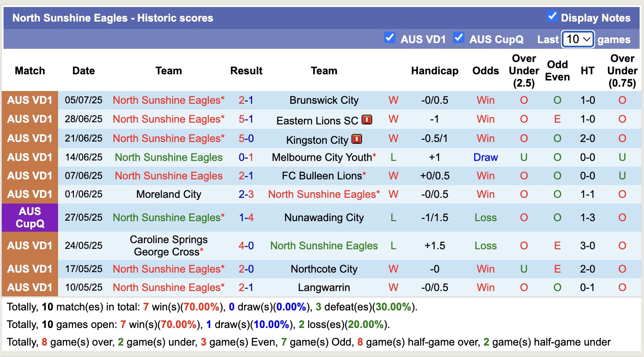Click the first AUS VD1 match badge
The image size is (644, 357).
(29, 100)
